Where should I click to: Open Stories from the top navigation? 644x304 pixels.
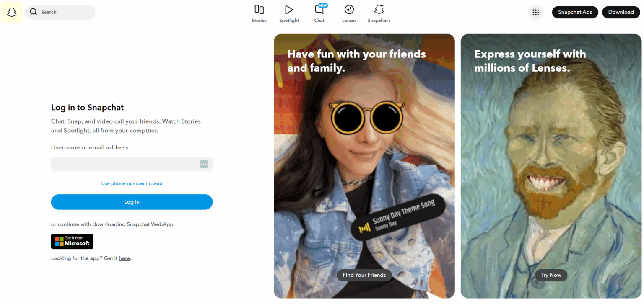[259, 12]
